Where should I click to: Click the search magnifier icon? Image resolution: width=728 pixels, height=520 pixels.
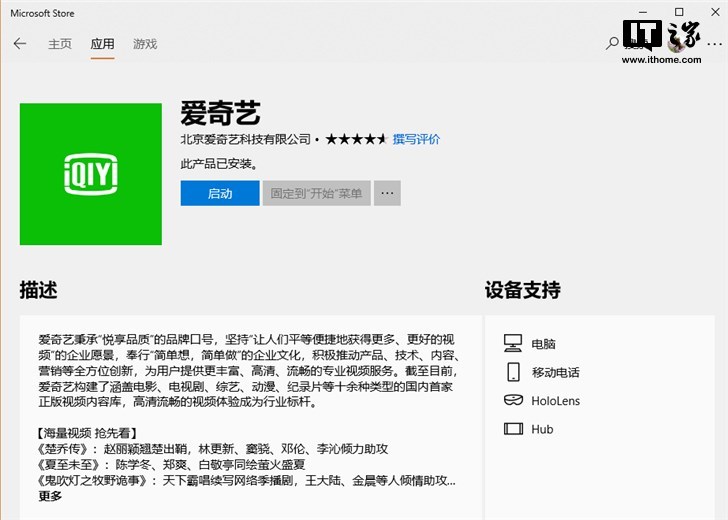(612, 44)
